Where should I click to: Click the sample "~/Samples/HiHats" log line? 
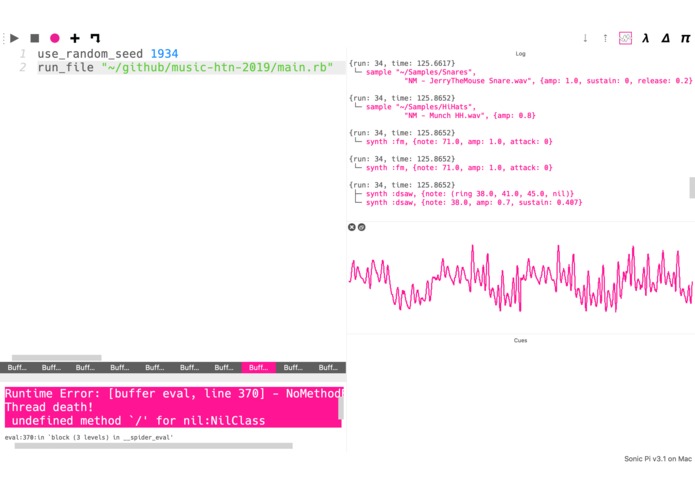coord(421,107)
